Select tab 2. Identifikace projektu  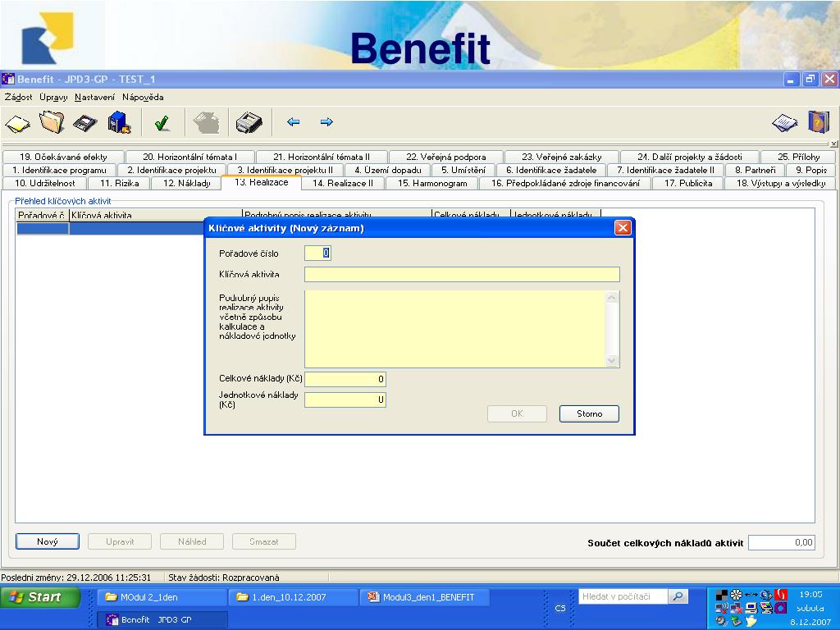pos(172,170)
